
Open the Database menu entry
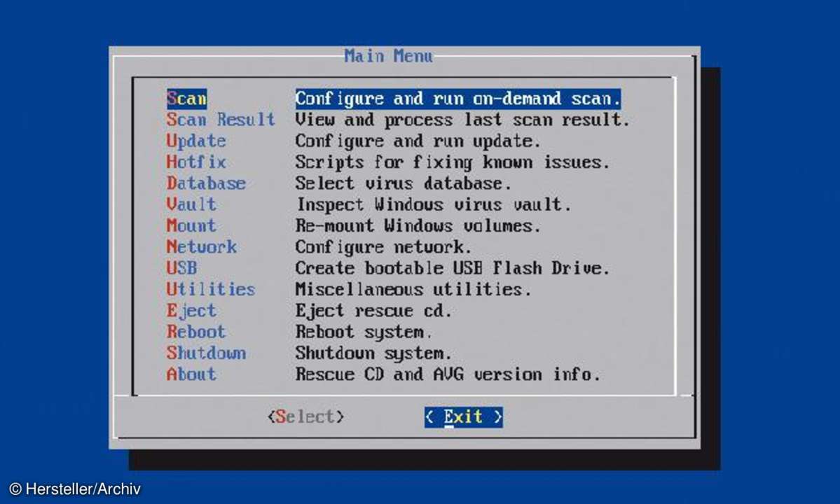point(206,183)
